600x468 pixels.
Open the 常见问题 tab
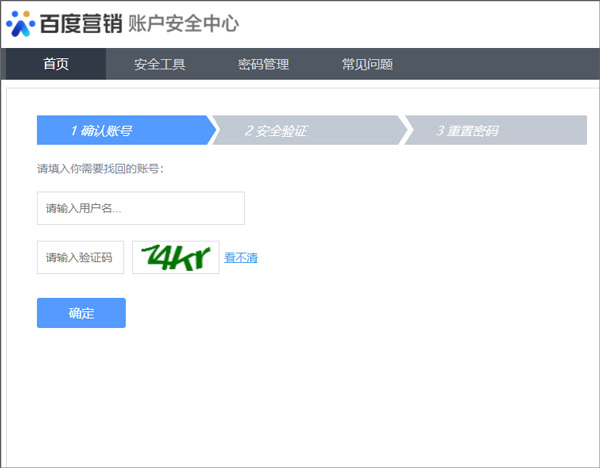[367, 65]
